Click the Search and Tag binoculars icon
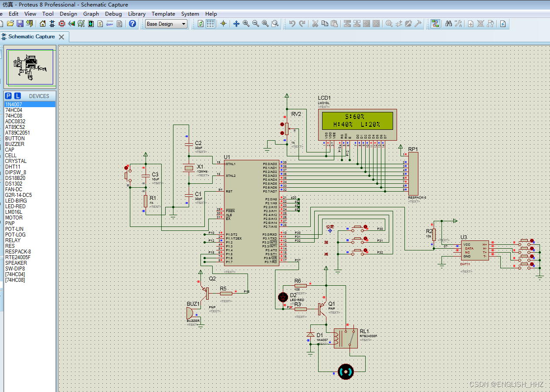 tap(448, 24)
